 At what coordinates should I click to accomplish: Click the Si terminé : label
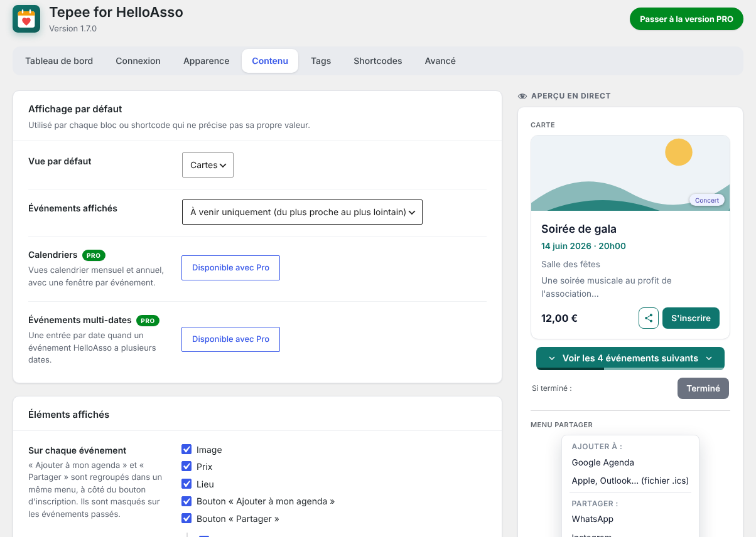click(x=552, y=388)
